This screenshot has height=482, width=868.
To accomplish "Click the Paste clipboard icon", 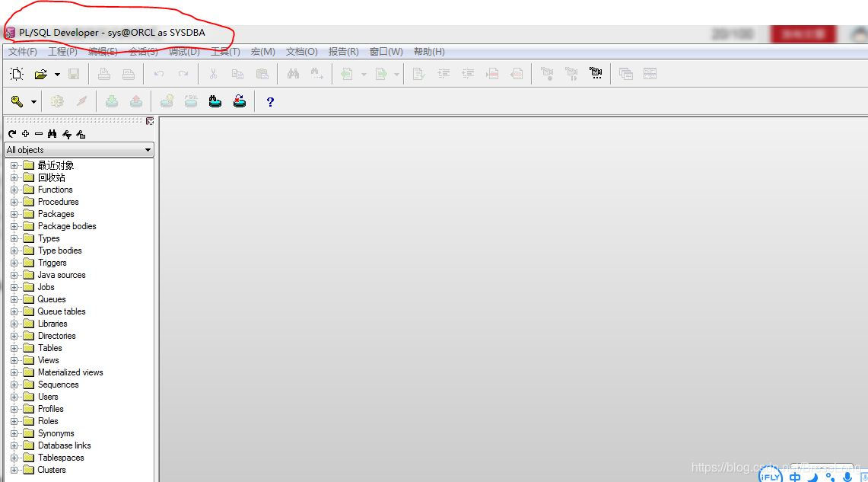I will 262,74.
